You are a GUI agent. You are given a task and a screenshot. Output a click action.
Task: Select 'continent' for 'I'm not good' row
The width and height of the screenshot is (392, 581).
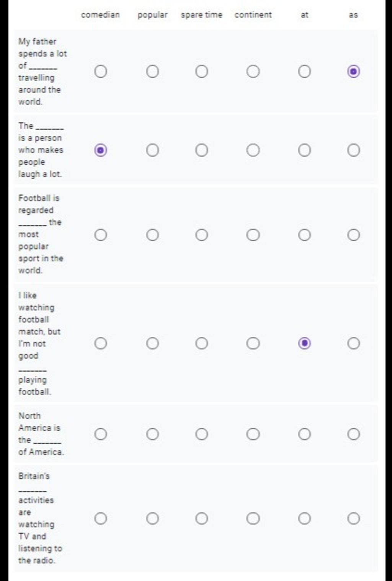(x=253, y=343)
